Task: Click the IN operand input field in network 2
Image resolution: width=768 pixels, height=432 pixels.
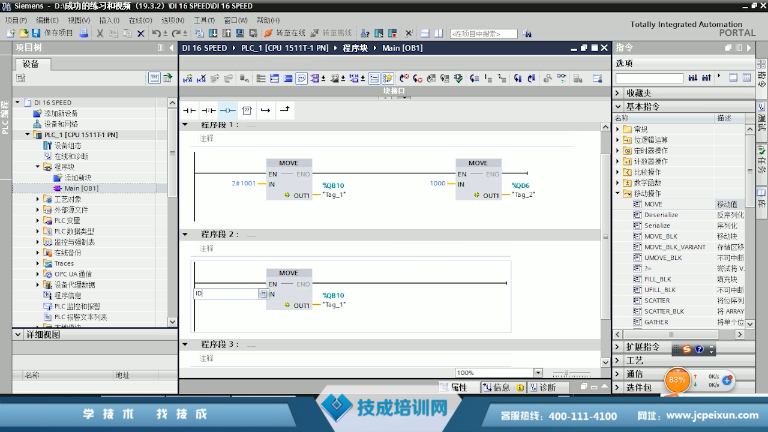Action: 226,293
